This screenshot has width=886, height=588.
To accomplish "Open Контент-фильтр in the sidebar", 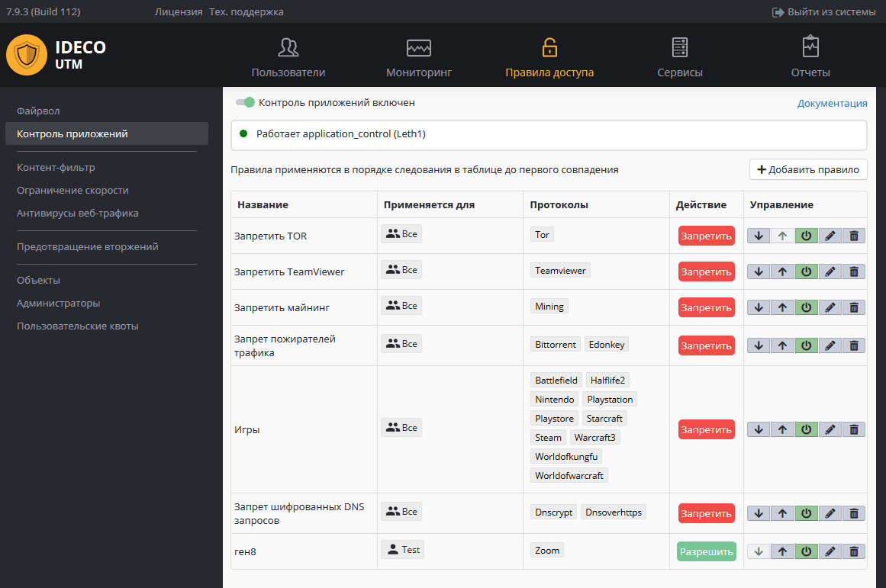I will pos(56,167).
